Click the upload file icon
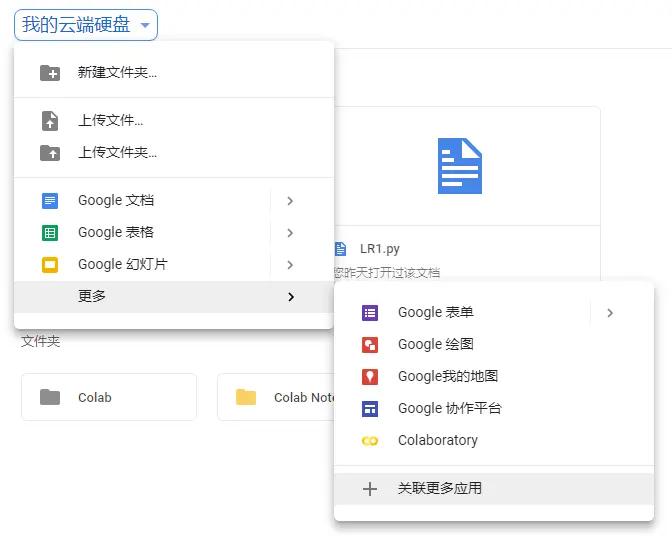The image size is (672, 536). (x=50, y=121)
